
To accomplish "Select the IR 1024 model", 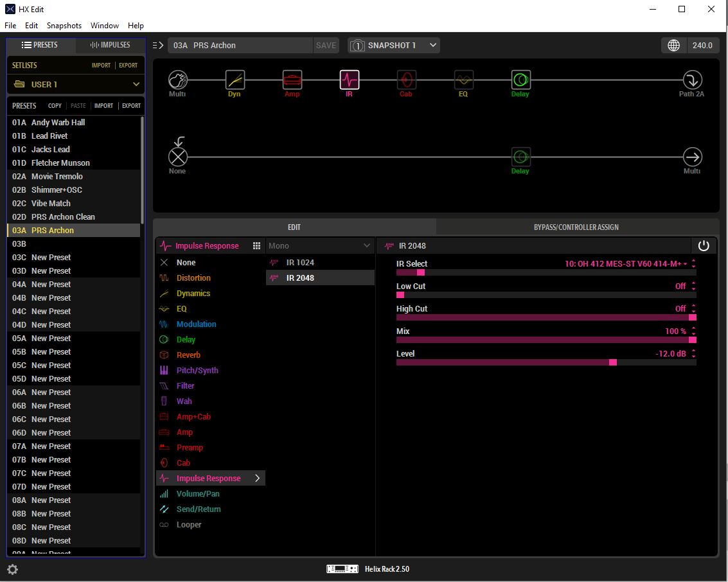I will coord(320,263).
